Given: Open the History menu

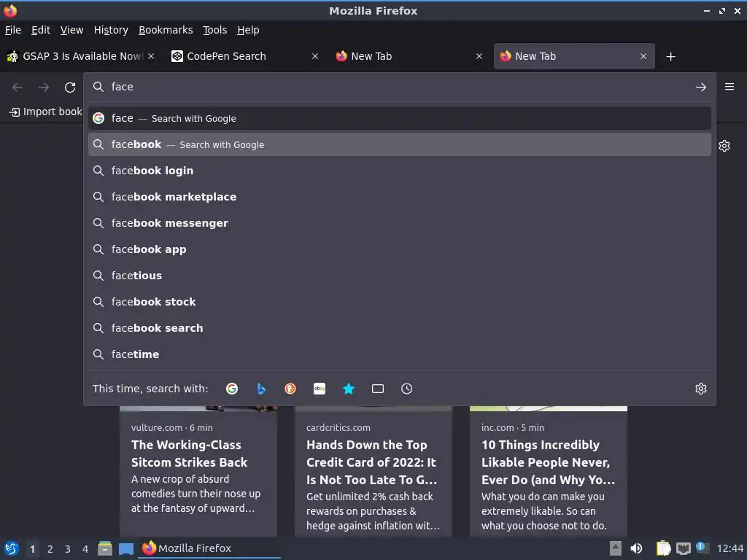Looking at the screenshot, I should (111, 30).
